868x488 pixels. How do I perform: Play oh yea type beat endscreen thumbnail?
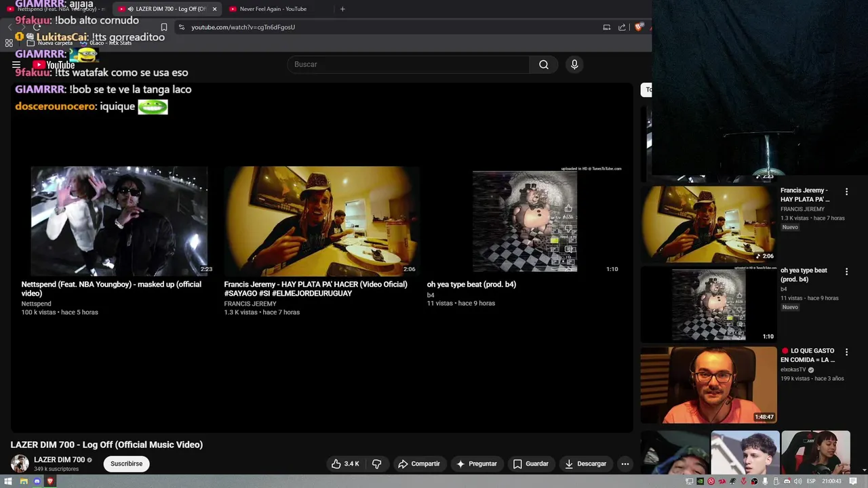click(524, 221)
